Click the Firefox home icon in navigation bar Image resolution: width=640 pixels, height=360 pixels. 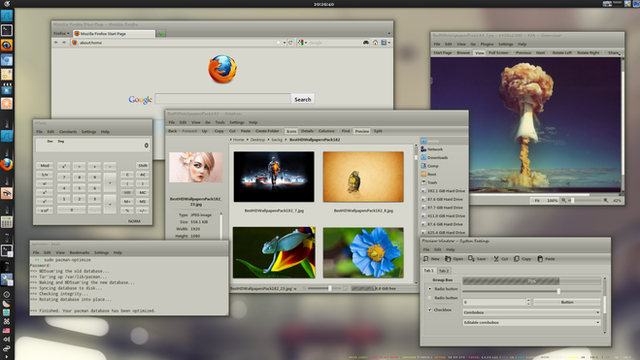click(375, 42)
